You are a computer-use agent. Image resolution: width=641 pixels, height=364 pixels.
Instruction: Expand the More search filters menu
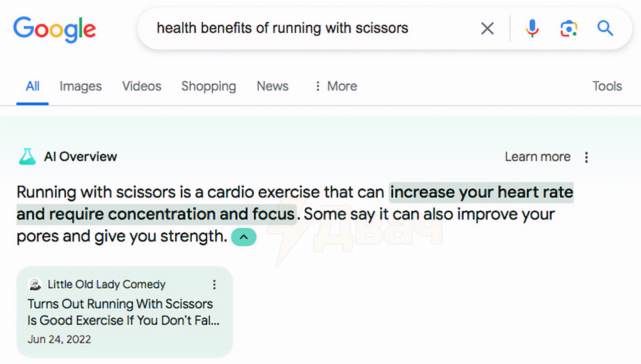(x=336, y=86)
